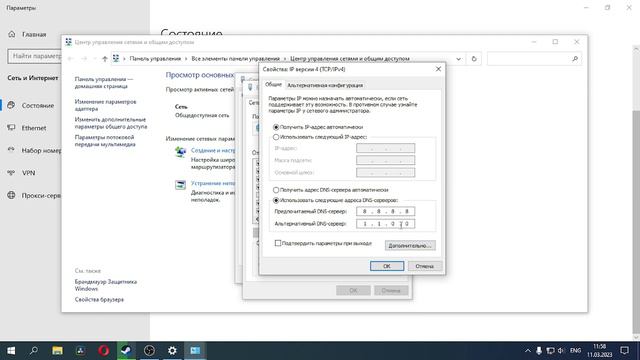This screenshot has height=360, width=640.
Task: Expand the address bar history dropdown
Action: pos(458,59)
